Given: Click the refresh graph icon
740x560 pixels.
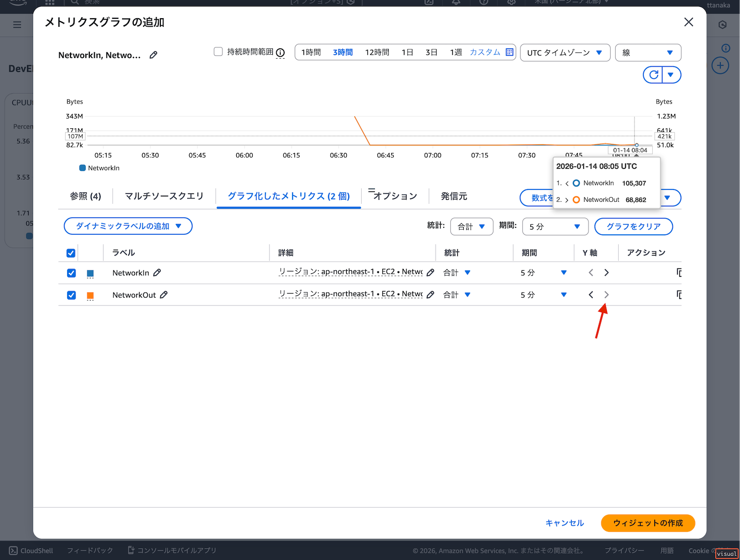Looking at the screenshot, I should [x=654, y=75].
